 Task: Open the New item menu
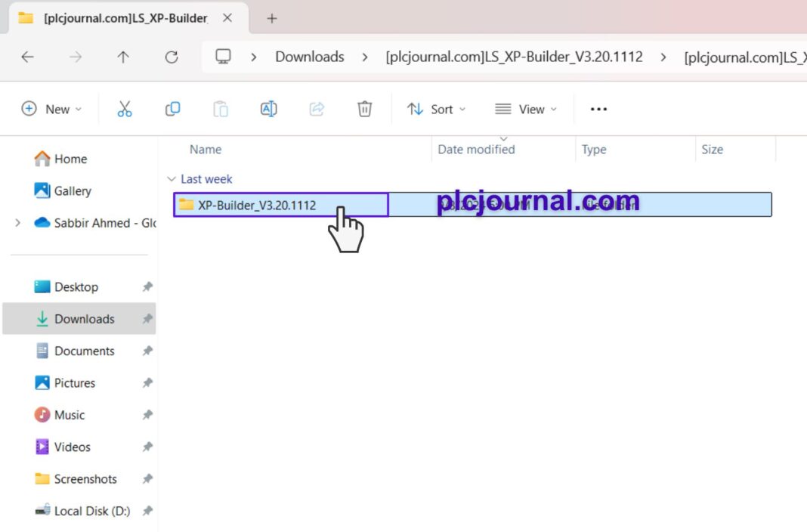51,109
